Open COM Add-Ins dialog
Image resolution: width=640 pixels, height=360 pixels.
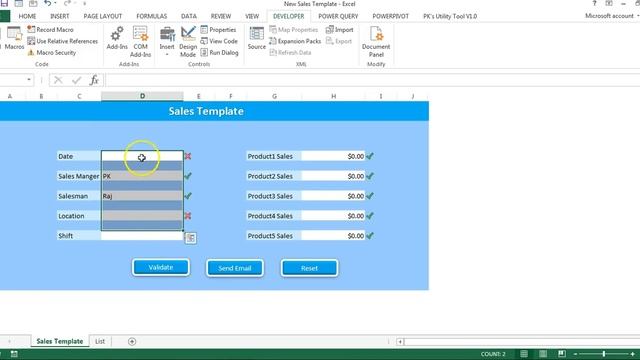pyautogui.click(x=140, y=42)
